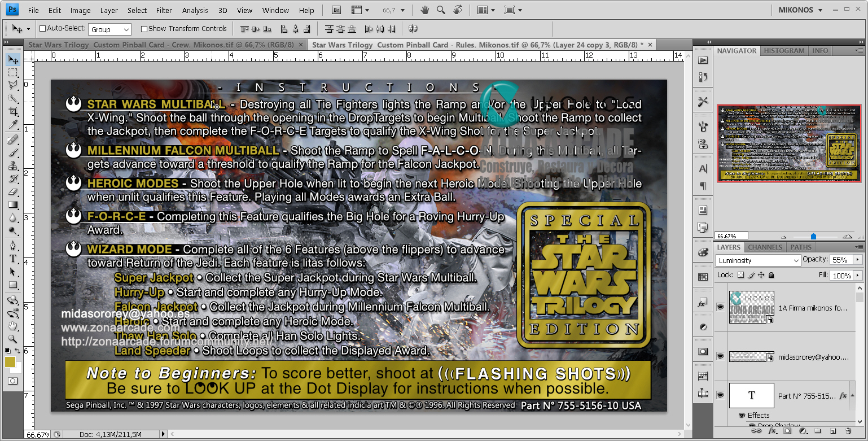Open the History panel icon
The image size is (868, 441).
pyautogui.click(x=703, y=77)
